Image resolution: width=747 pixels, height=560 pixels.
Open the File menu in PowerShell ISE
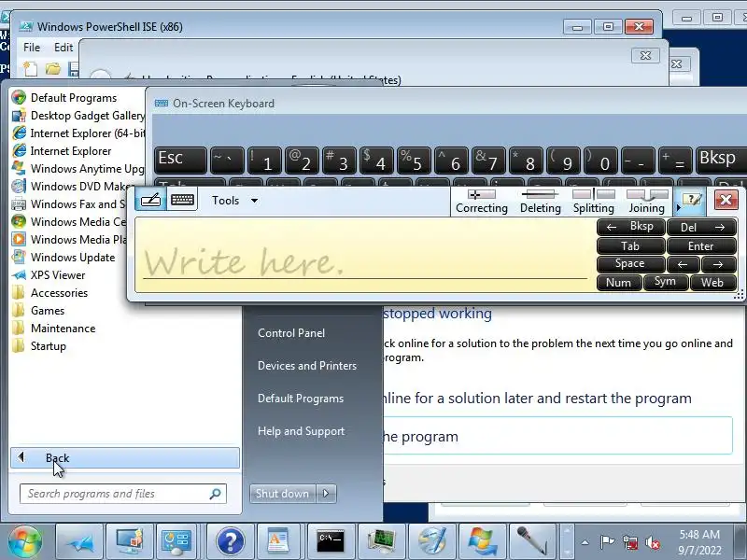(32, 48)
